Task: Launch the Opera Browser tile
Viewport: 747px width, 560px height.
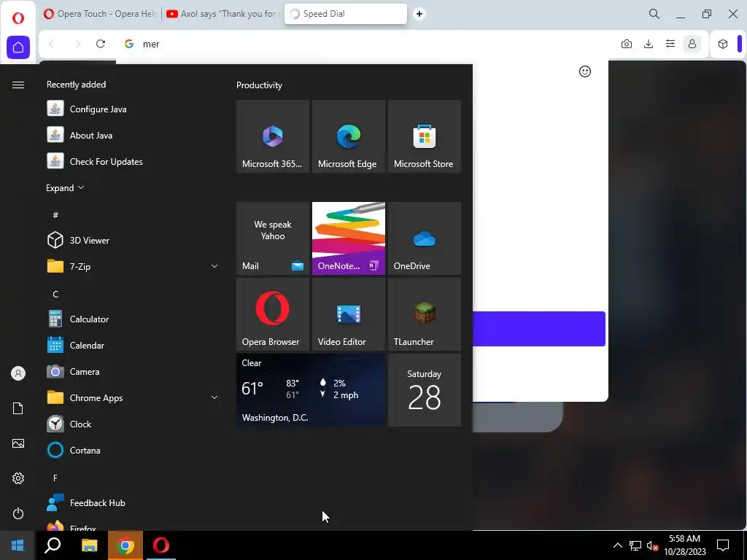Action: 273,314
